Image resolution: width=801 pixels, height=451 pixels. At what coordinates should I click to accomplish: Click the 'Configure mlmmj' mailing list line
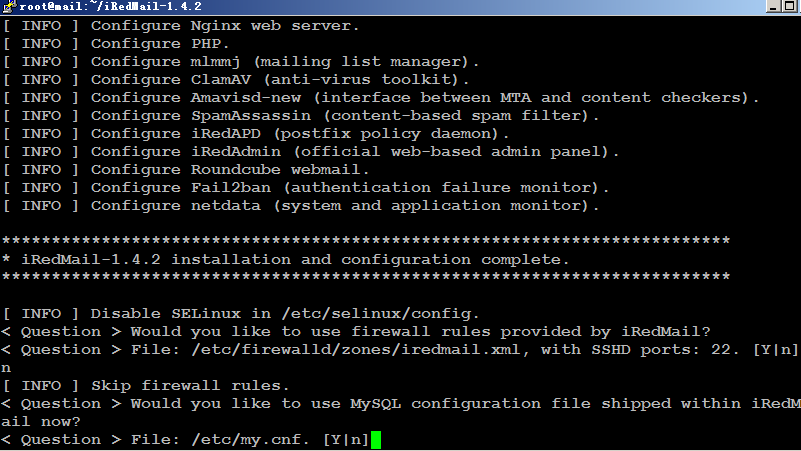(241, 62)
